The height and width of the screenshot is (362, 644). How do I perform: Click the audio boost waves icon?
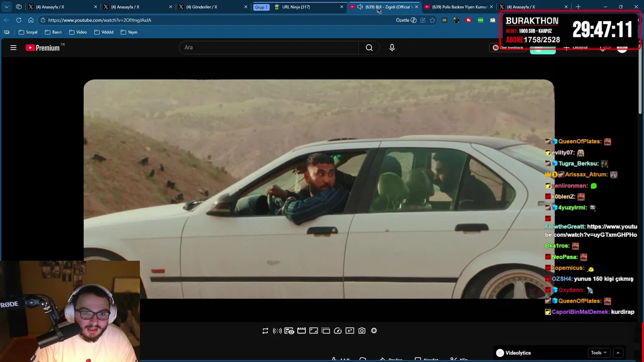[x=277, y=331]
